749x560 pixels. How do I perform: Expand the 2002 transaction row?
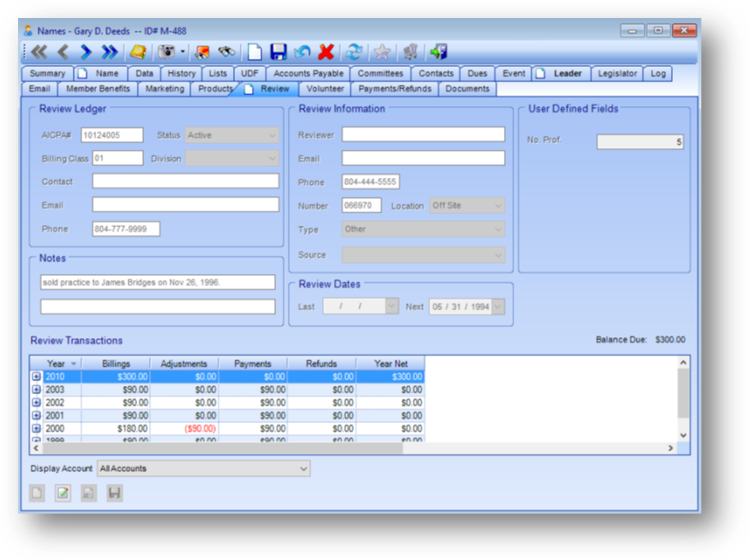coord(36,402)
